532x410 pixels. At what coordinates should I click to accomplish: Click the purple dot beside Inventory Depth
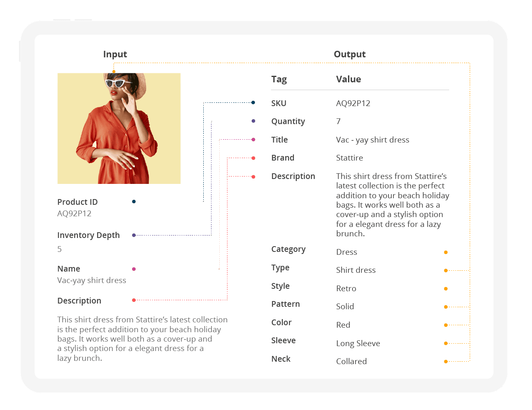(134, 235)
